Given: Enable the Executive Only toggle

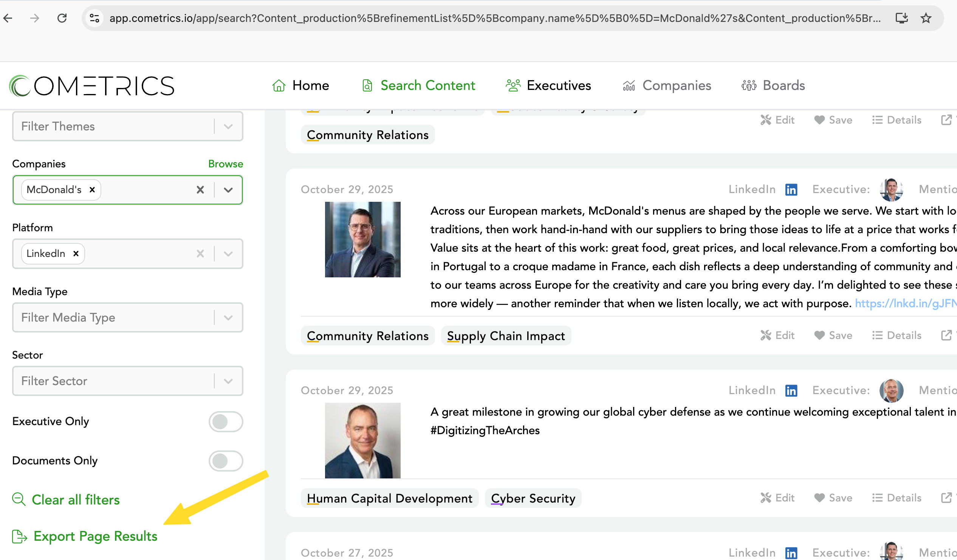Looking at the screenshot, I should click(226, 421).
